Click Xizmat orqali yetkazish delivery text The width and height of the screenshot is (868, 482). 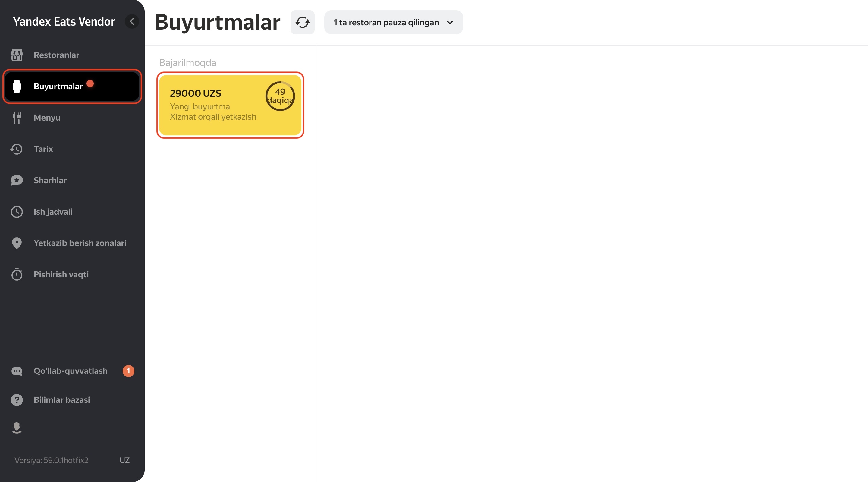point(213,117)
